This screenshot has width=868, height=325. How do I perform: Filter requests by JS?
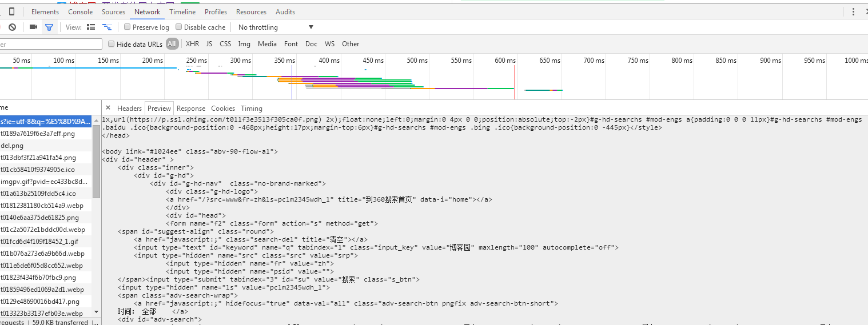209,44
